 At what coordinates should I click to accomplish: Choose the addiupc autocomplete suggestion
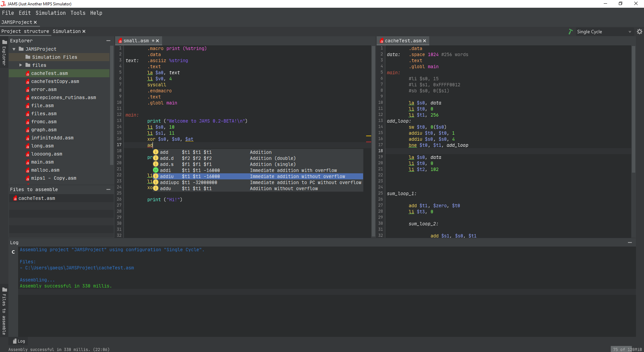pyautogui.click(x=258, y=182)
